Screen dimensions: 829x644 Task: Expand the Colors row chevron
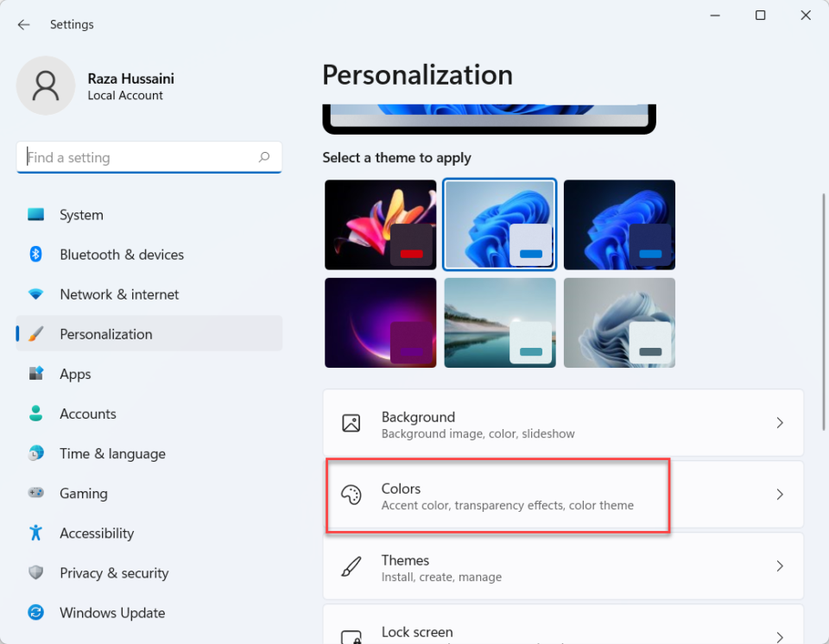coord(780,495)
